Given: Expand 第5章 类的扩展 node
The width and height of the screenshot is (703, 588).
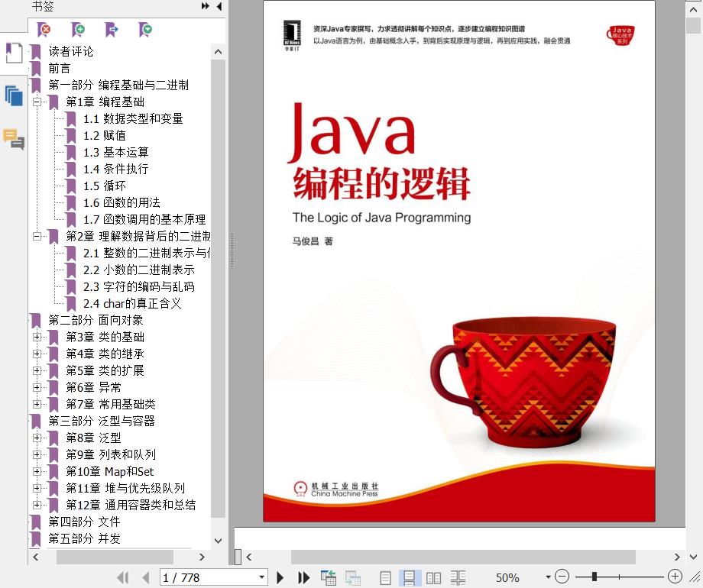Looking at the screenshot, I should pos(37,371).
